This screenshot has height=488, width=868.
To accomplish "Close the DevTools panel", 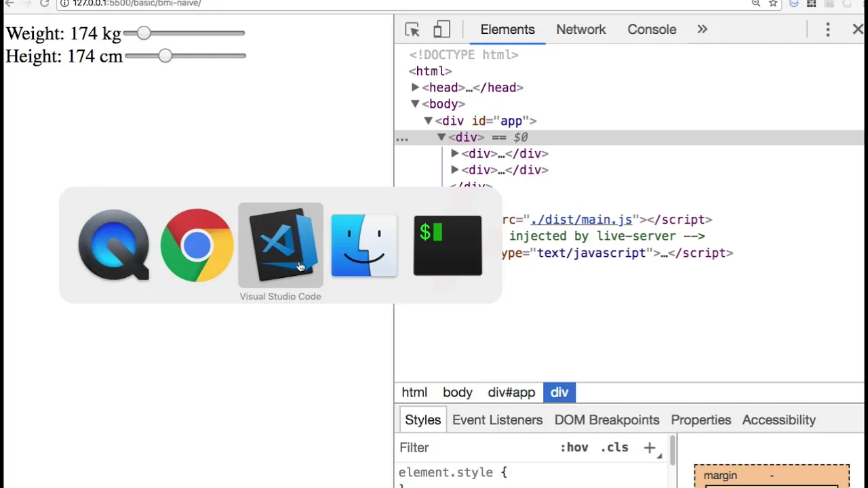I will pos(858,30).
